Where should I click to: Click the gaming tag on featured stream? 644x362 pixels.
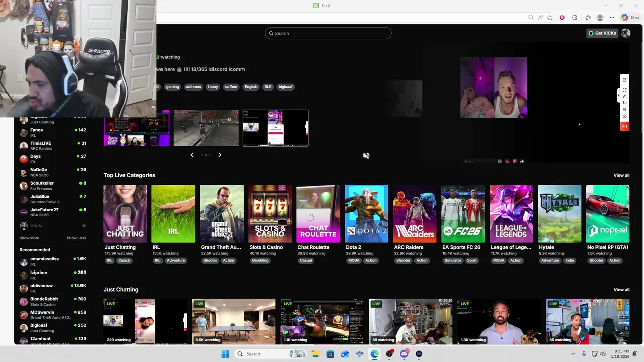[x=172, y=87]
